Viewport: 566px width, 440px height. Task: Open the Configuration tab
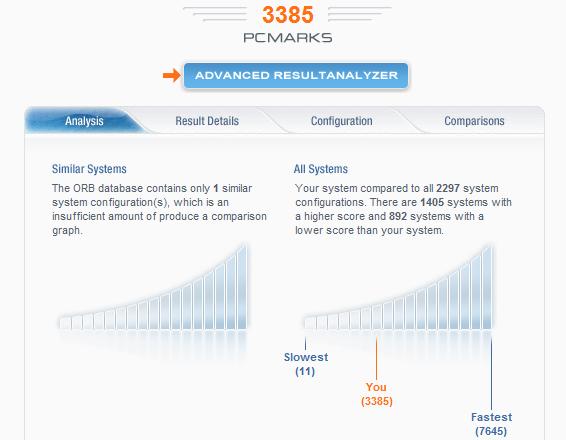coord(341,121)
